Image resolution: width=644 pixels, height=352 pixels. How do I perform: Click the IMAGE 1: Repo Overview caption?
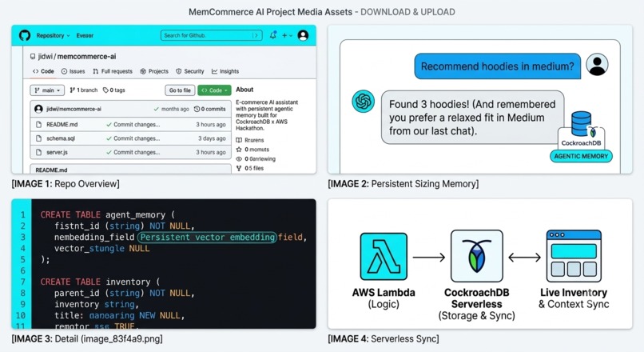(x=66, y=184)
